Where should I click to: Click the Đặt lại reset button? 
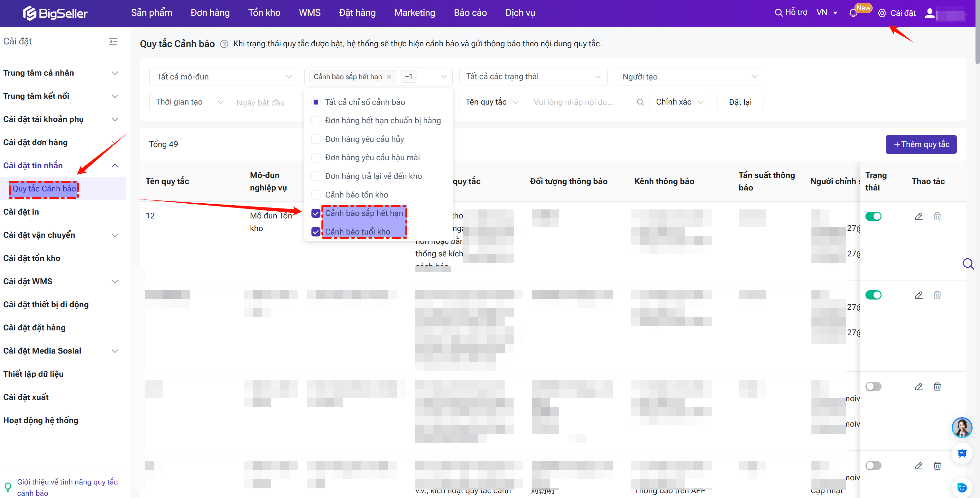740,102
